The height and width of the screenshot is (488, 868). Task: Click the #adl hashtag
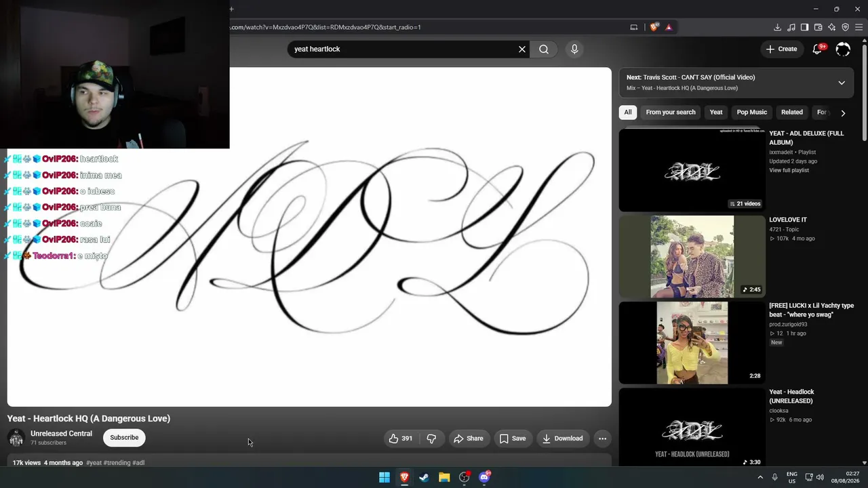[x=138, y=463]
